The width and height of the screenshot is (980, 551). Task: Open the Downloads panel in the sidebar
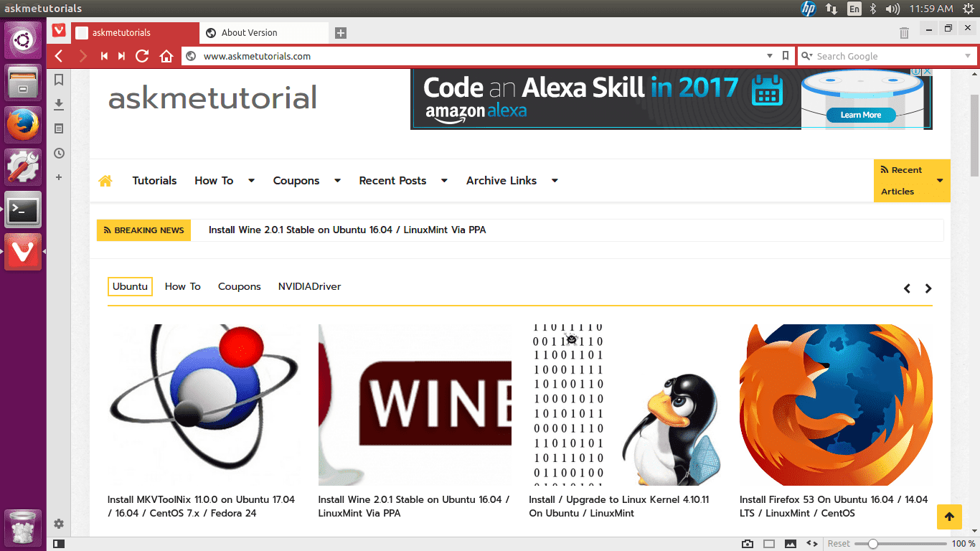tap(59, 105)
